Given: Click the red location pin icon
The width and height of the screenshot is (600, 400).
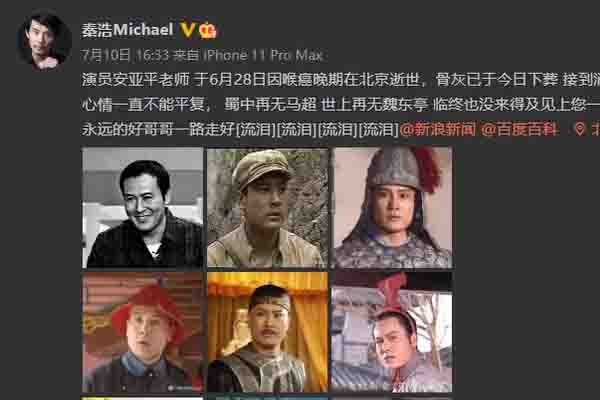Looking at the screenshot, I should tap(580, 129).
